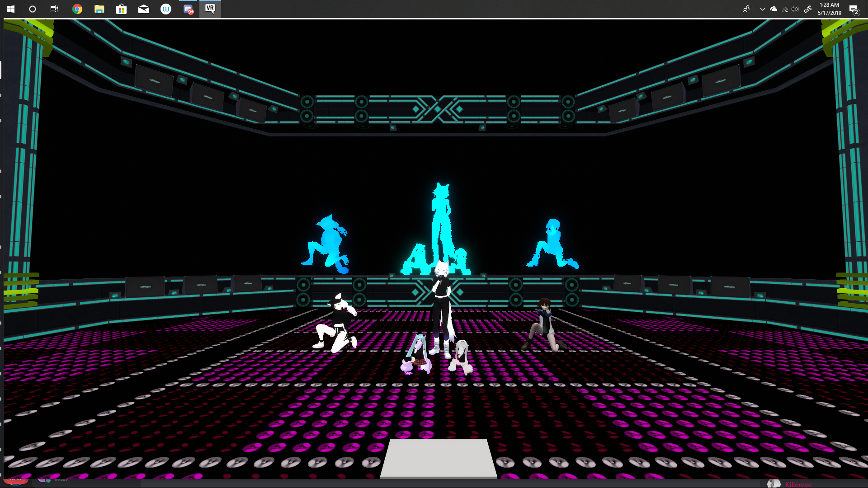Open the Mail app icon
This screenshot has width=868, height=488.
144,9
